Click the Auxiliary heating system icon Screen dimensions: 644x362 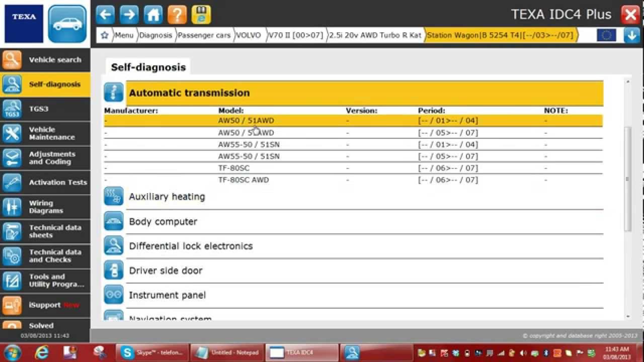tap(113, 196)
